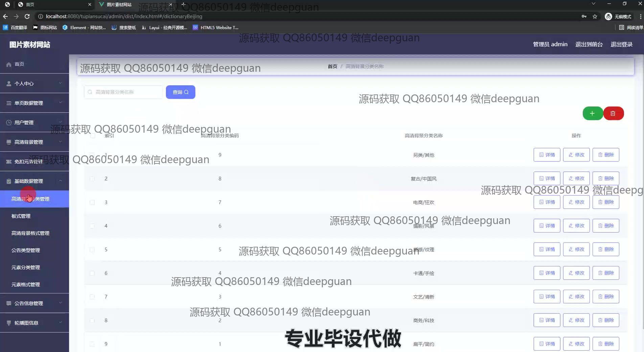This screenshot has width=644, height=352.
Task: Click the icon for 高清背景管理
Action: tap(9, 142)
